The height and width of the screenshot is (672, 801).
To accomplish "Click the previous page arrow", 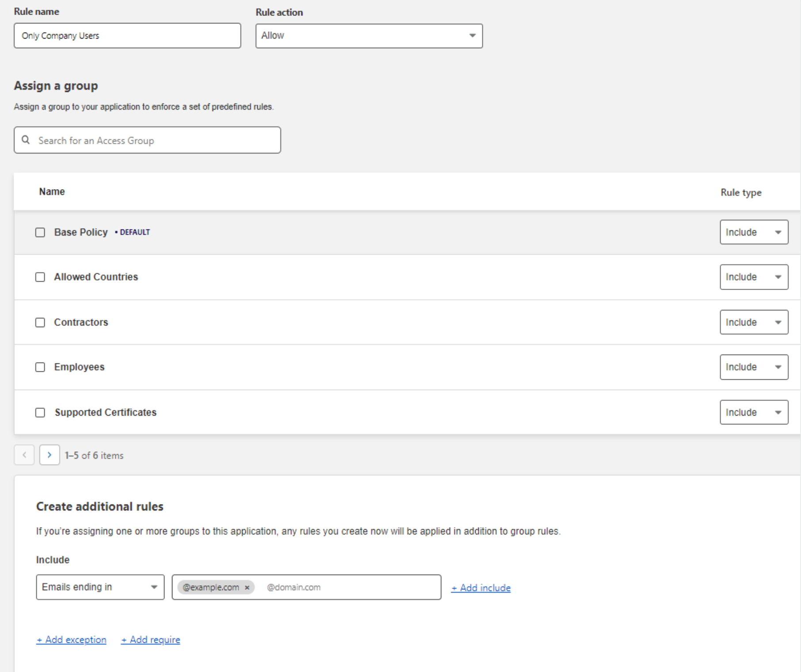I will tap(24, 455).
